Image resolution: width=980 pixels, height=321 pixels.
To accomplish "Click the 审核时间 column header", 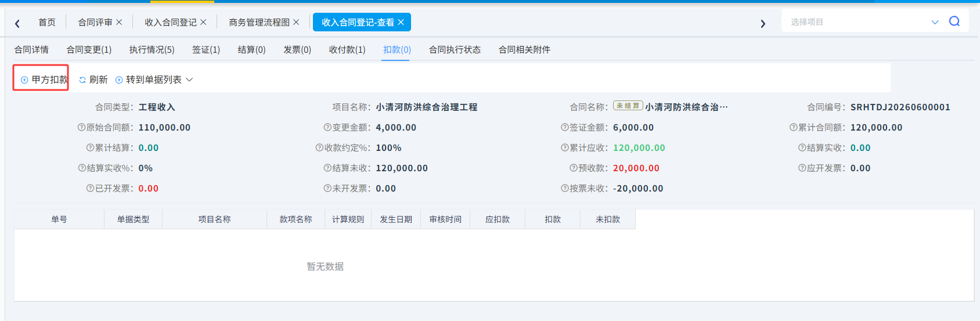I will pos(445,219).
